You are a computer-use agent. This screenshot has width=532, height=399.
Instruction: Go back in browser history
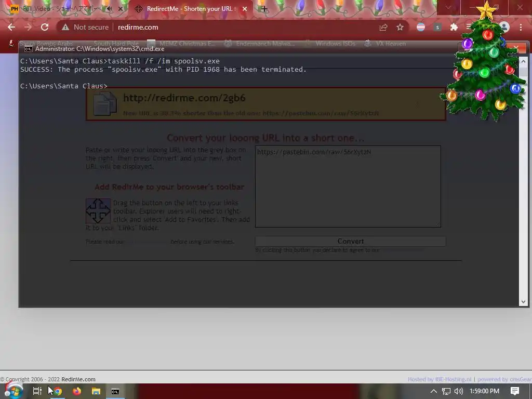(x=11, y=27)
